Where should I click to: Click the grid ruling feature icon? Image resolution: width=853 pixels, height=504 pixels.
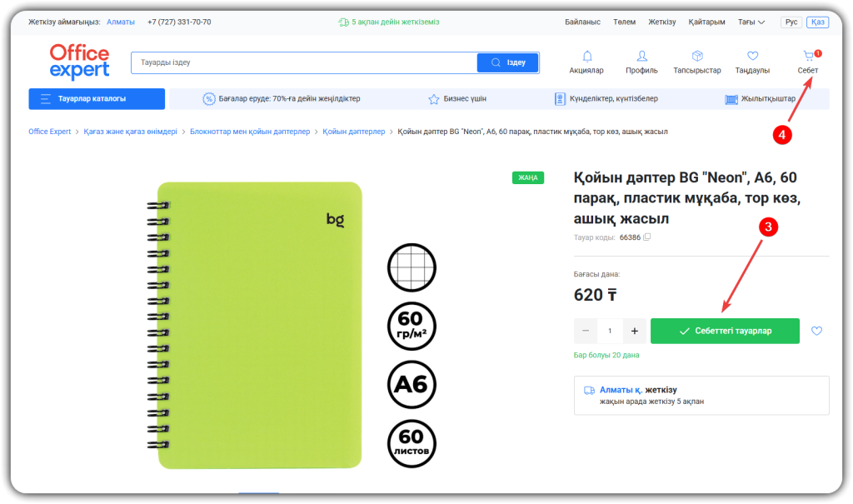click(412, 267)
